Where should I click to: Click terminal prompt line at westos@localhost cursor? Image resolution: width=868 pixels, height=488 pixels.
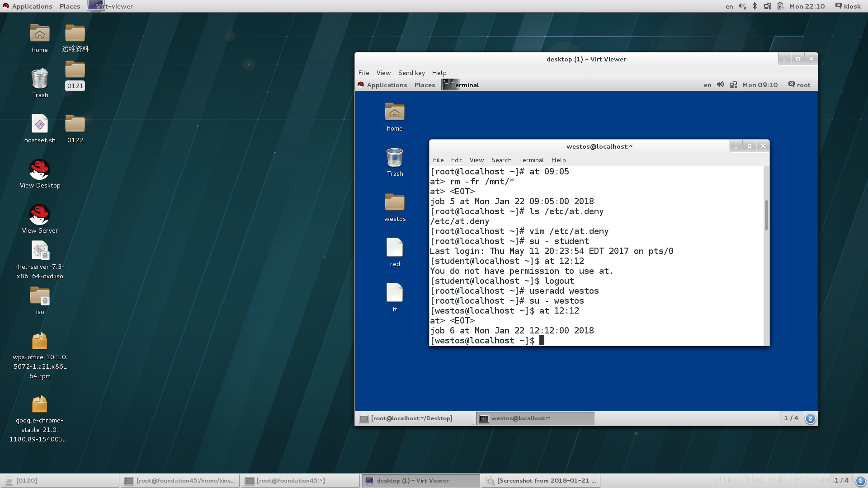tap(487, 341)
